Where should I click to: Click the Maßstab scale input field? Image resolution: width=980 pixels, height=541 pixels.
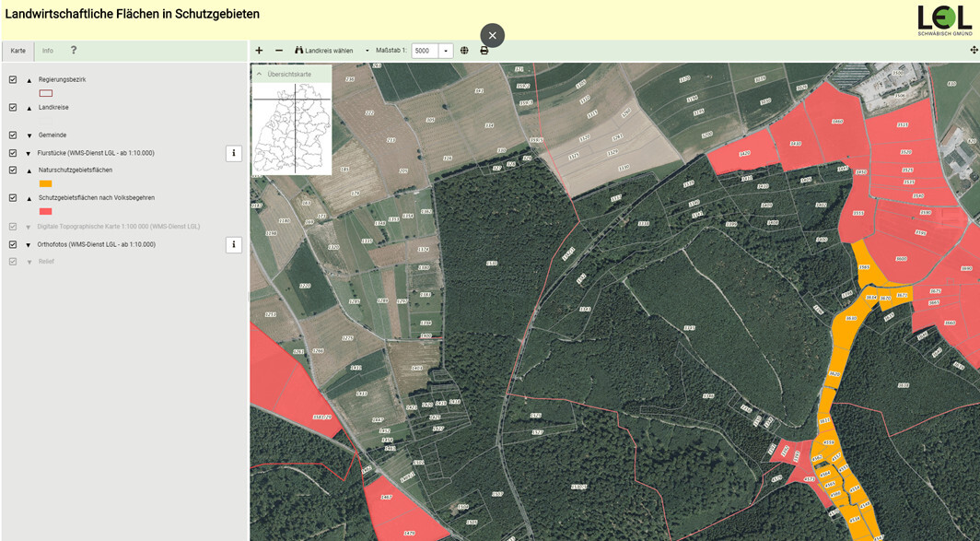(x=425, y=51)
